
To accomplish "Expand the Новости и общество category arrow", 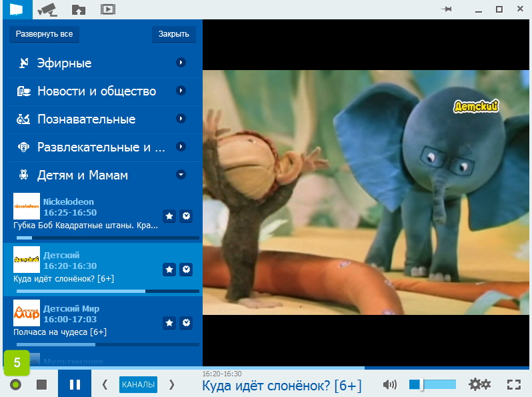I will [x=181, y=91].
